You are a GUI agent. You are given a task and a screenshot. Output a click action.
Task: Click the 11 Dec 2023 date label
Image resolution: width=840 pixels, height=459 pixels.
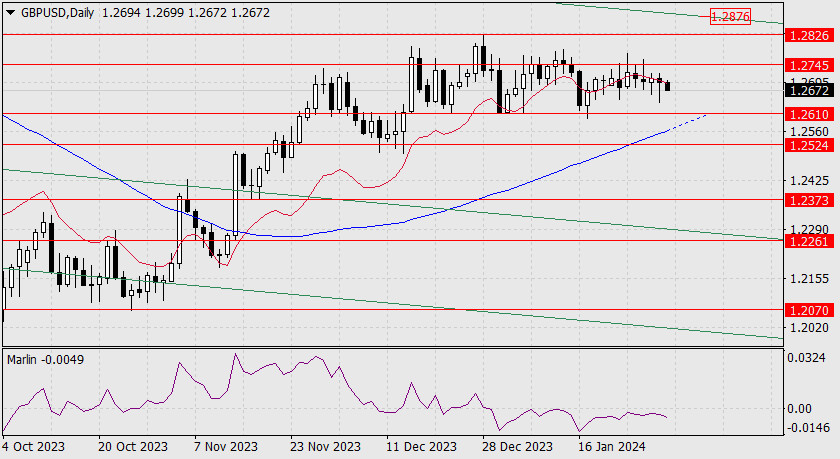pyautogui.click(x=421, y=447)
